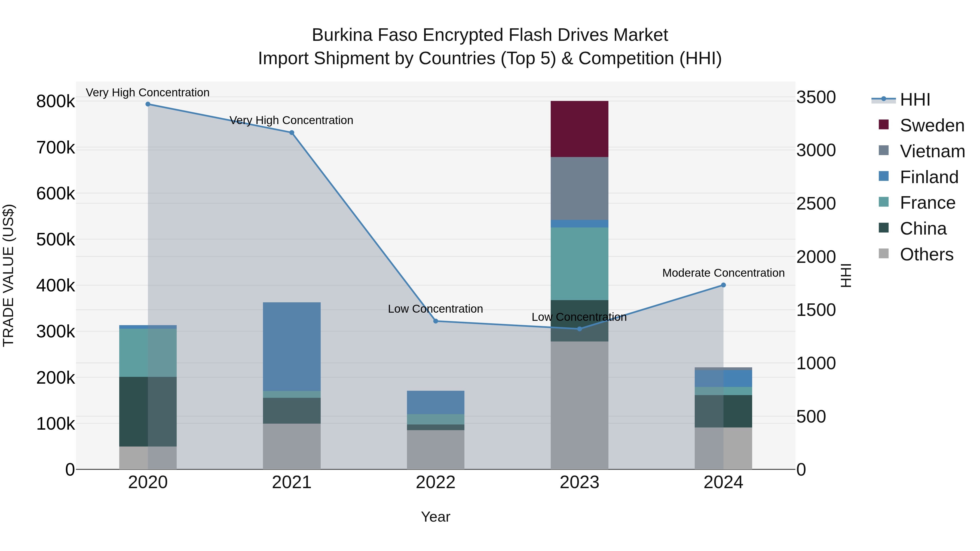980x551 pixels.
Task: Toggle France legend entry
Action: coord(917,203)
